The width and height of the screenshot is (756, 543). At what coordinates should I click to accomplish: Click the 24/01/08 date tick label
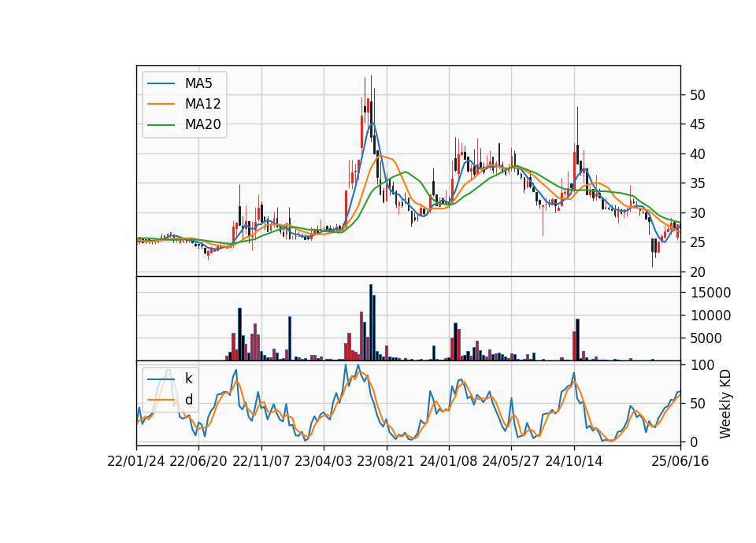(448, 461)
